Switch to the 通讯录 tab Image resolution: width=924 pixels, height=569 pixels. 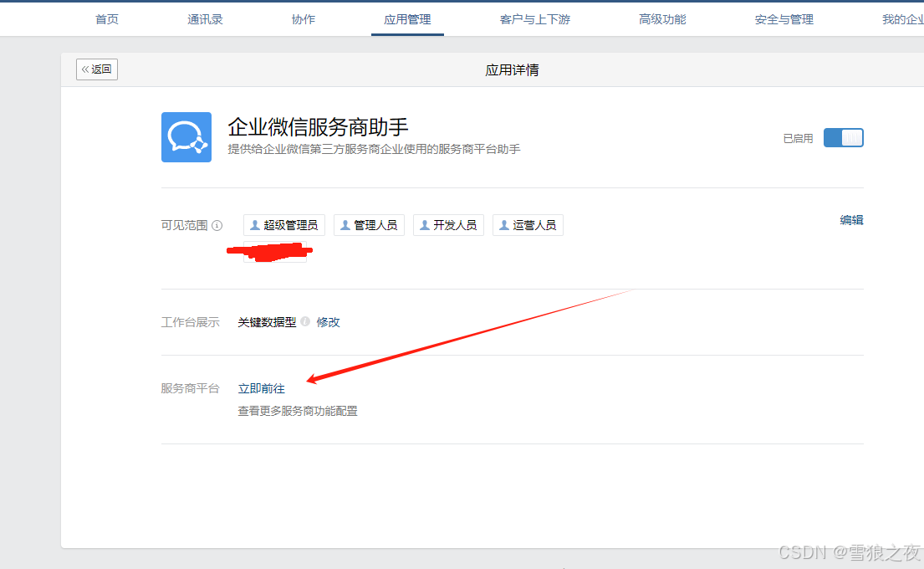pos(205,19)
